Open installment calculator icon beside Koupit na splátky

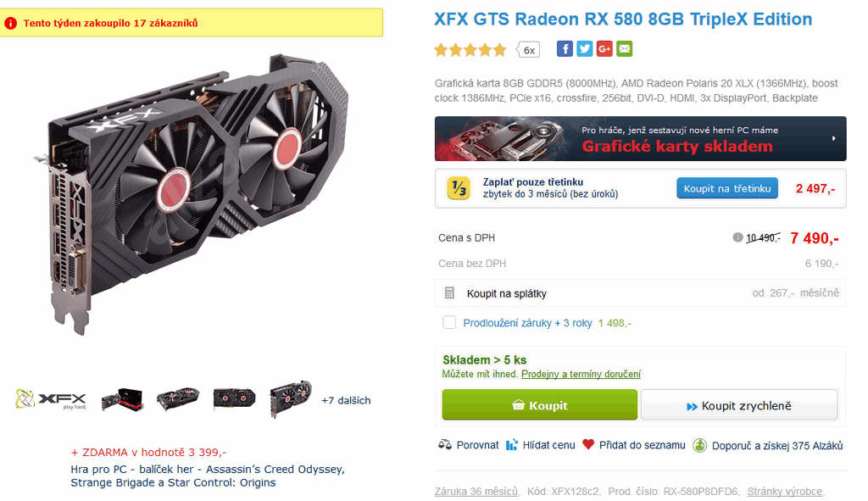(449, 292)
